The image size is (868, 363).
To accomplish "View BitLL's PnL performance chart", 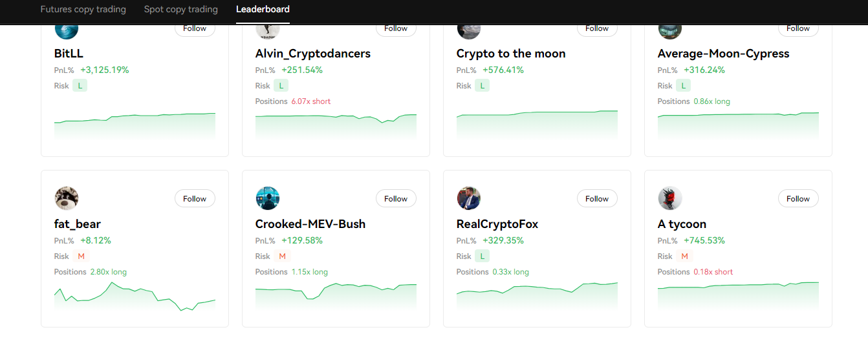I will pyautogui.click(x=135, y=125).
